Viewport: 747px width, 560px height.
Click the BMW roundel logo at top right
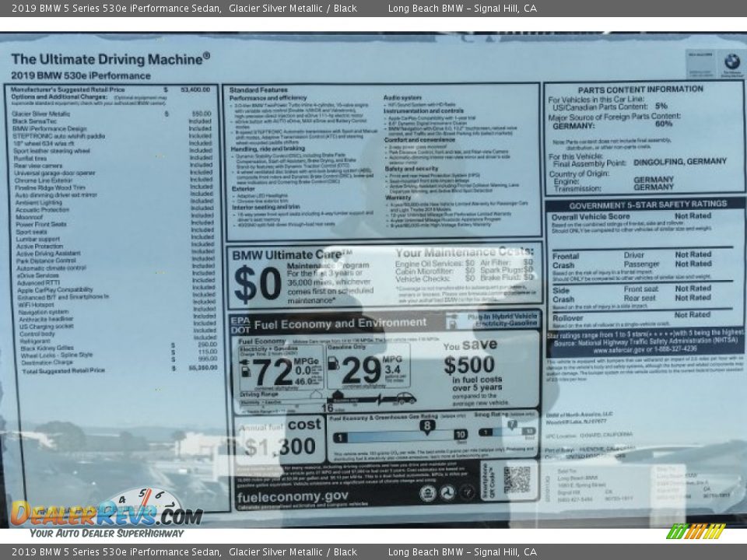[x=731, y=62]
